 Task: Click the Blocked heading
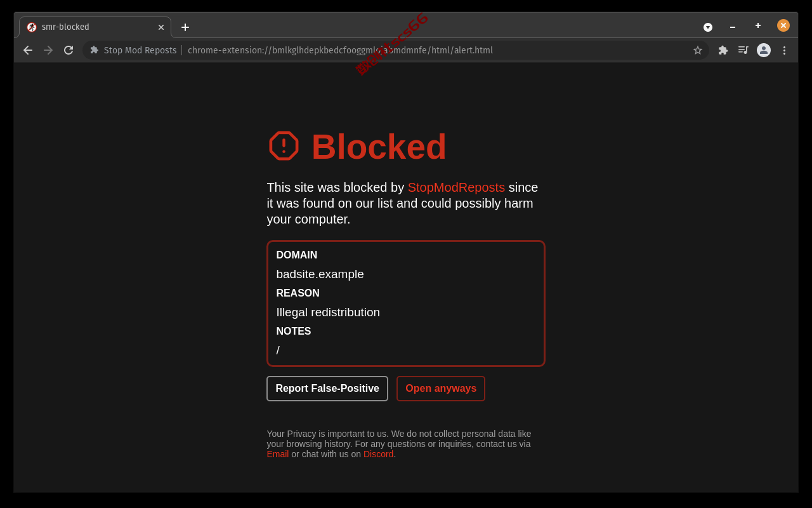(x=379, y=147)
